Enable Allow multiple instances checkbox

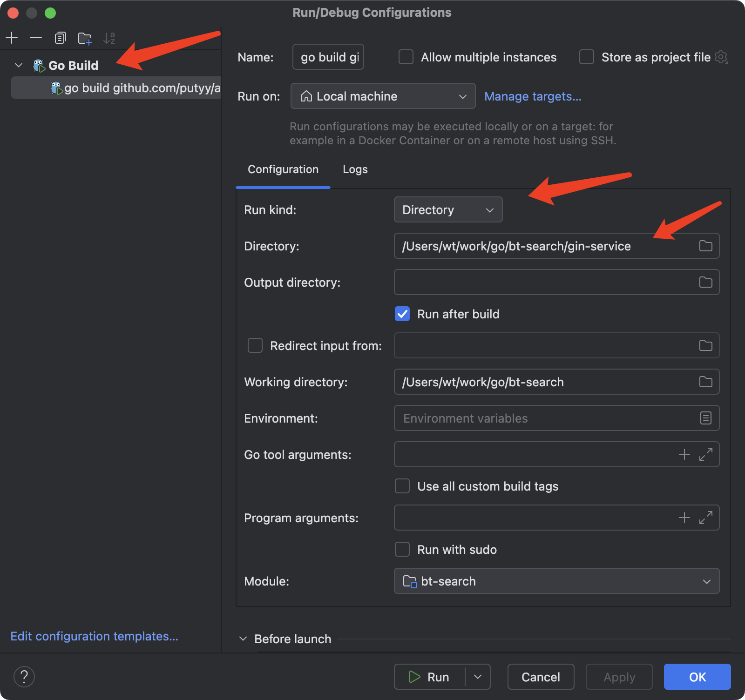[406, 57]
